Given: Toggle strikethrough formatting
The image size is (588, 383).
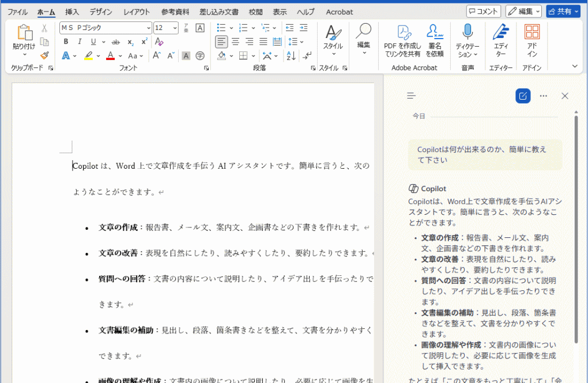Looking at the screenshot, I should pos(116,42).
